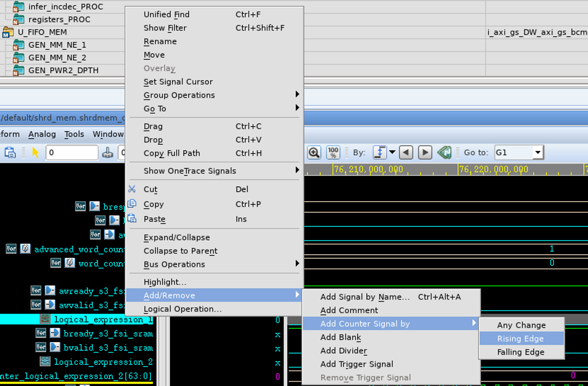Select the counter logical_expression_2[63:0] signal

pyautogui.click(x=76, y=376)
